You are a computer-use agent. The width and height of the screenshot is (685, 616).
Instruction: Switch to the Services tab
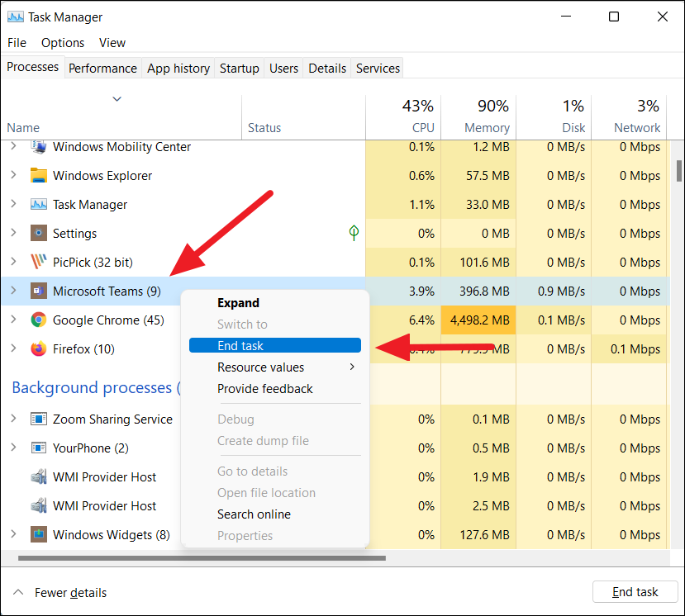tap(378, 68)
